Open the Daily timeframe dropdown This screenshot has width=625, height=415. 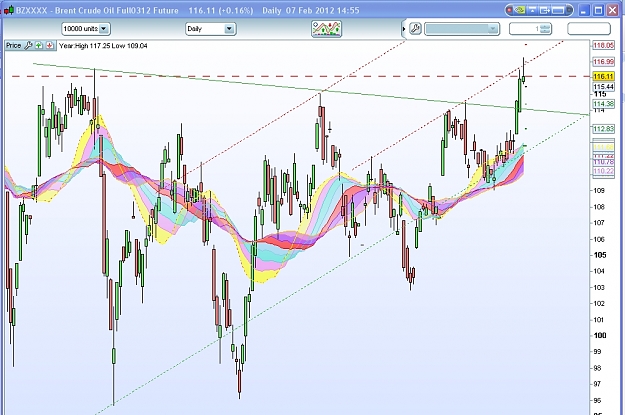pyautogui.click(x=210, y=29)
